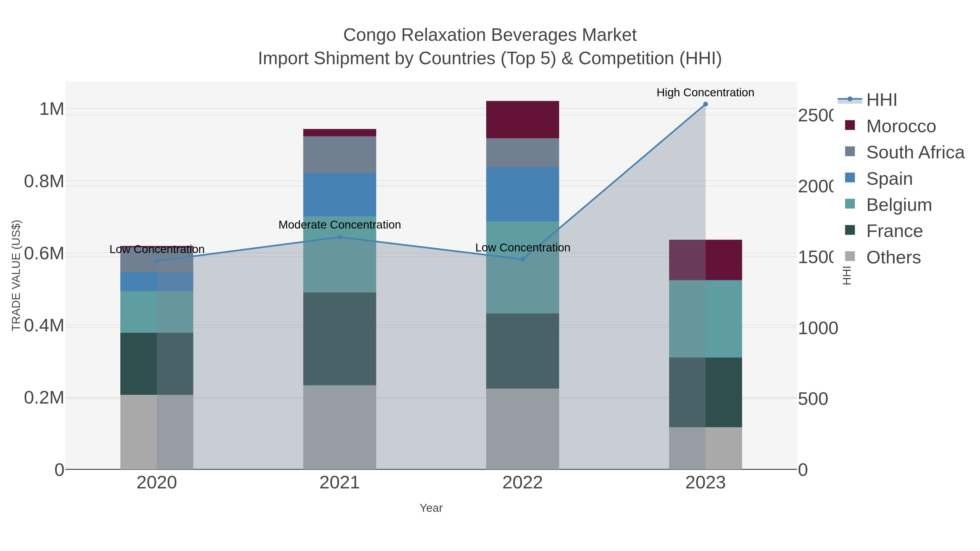Screen dimensions: 980x551
Task: Click the 'TRADE VALUE (US$)' axis title
Action: click(16, 275)
